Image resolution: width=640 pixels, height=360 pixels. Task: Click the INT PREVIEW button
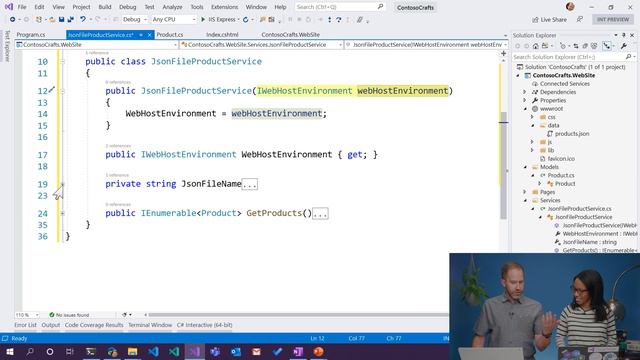pos(613,20)
